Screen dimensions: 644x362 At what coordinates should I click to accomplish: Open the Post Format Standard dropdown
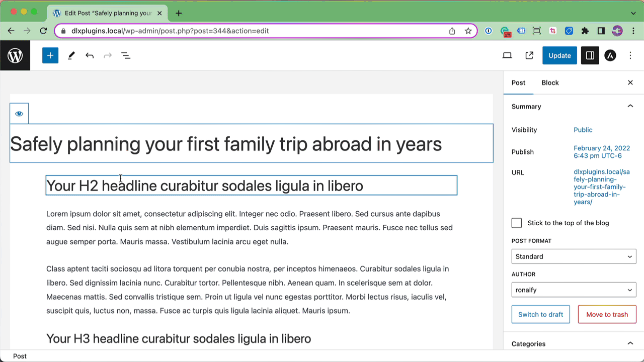[x=574, y=256]
